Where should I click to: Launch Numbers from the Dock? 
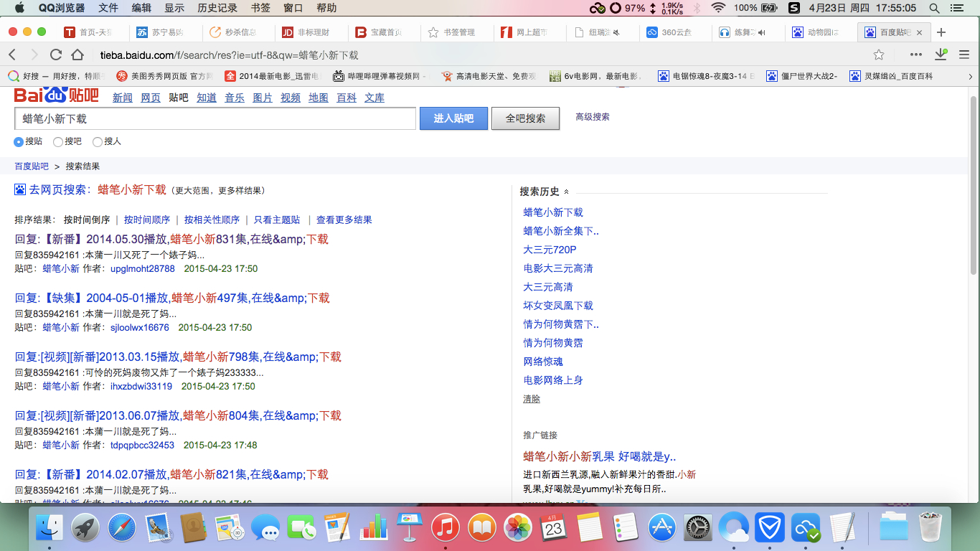tap(373, 529)
